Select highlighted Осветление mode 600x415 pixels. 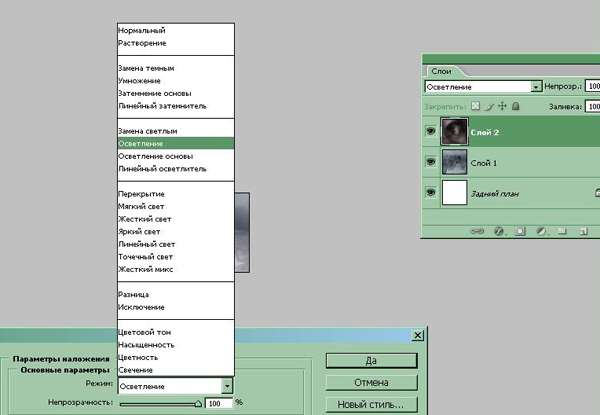176,143
